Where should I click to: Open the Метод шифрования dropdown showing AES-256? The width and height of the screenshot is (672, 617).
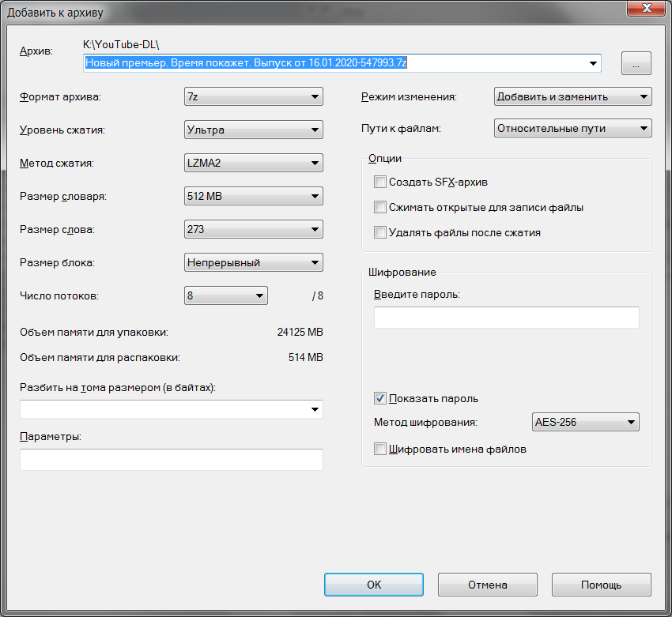click(x=585, y=422)
